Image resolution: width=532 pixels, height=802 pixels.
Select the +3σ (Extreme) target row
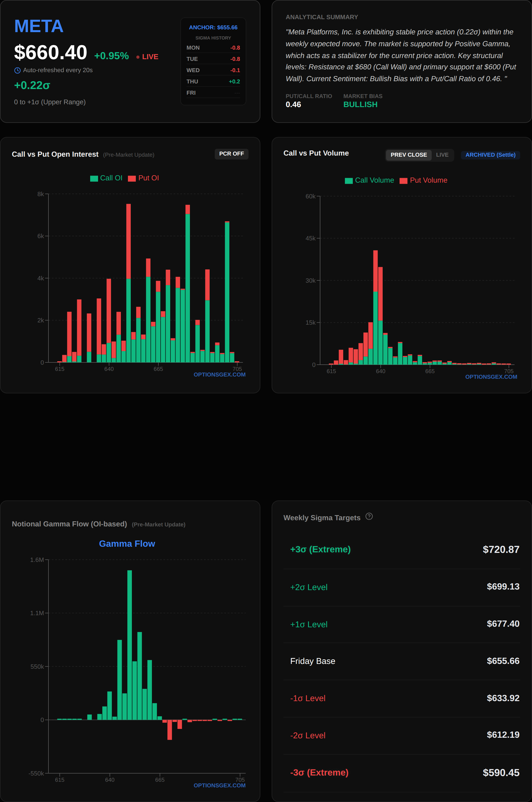401,549
